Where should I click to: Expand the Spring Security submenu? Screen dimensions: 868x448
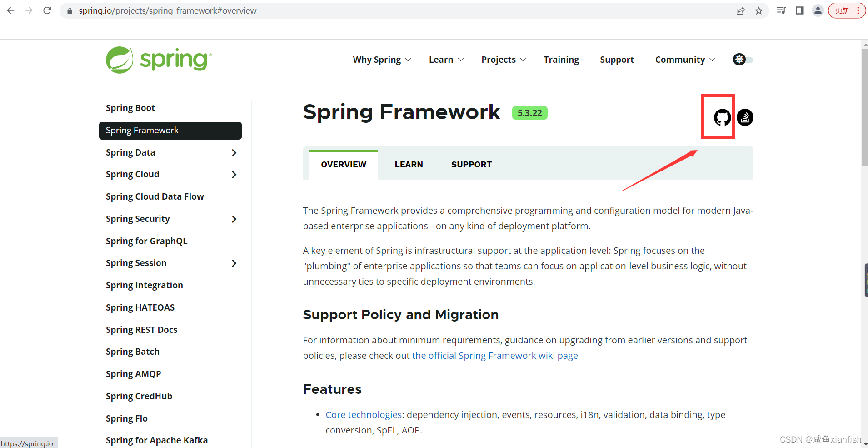(234, 219)
